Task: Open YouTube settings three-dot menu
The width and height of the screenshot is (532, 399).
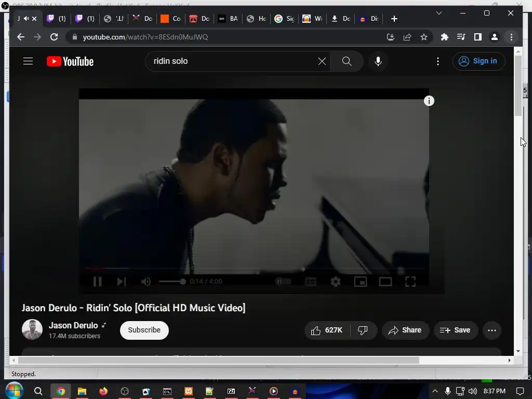Action: [437, 61]
